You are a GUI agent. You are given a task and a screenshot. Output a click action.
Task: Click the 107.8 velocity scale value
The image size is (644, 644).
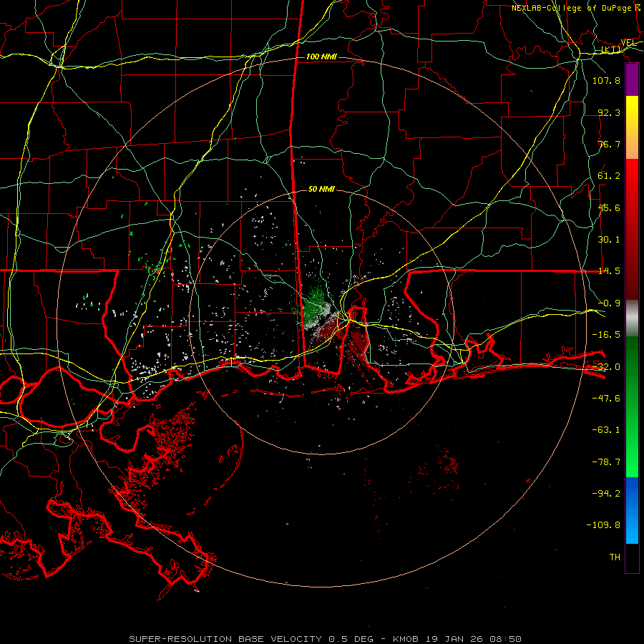point(606,80)
